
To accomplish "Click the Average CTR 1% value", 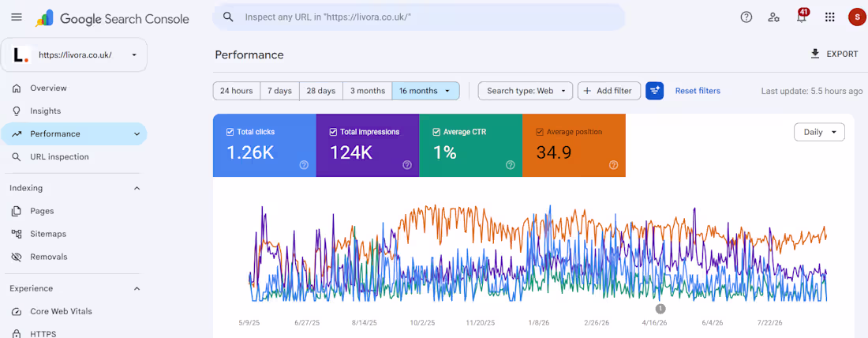I will pyautogui.click(x=445, y=152).
